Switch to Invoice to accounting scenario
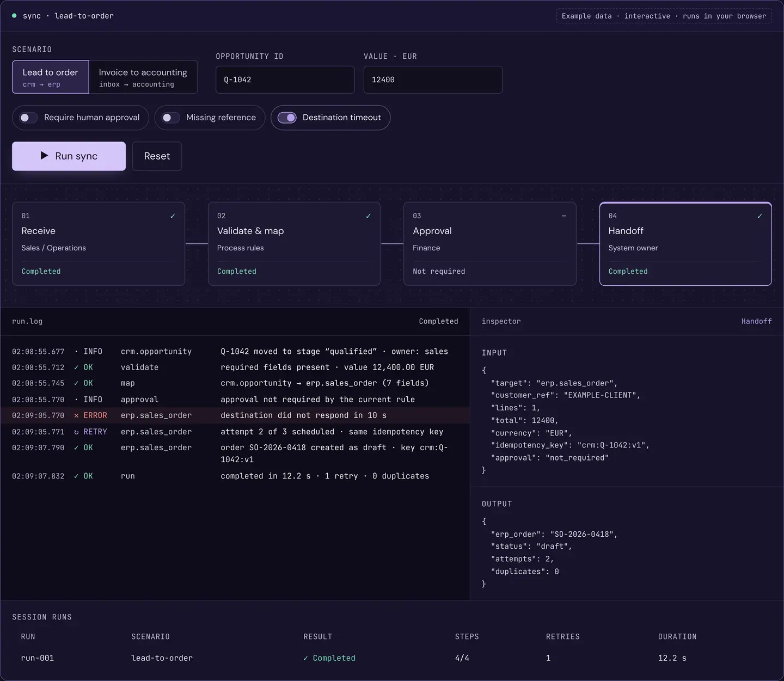This screenshot has width=784, height=681. point(143,77)
